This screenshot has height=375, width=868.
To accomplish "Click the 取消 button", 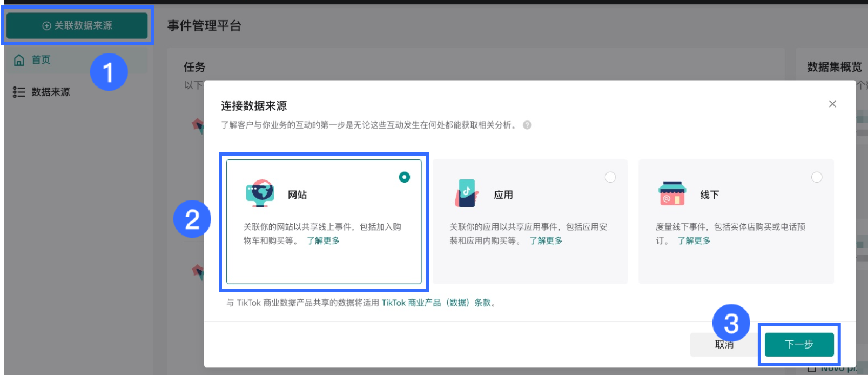I will coord(724,345).
